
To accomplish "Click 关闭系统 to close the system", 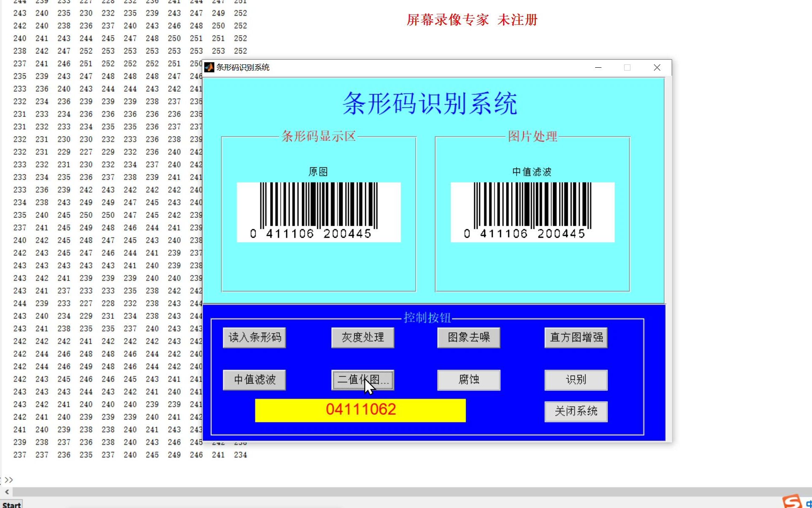I will point(576,411).
